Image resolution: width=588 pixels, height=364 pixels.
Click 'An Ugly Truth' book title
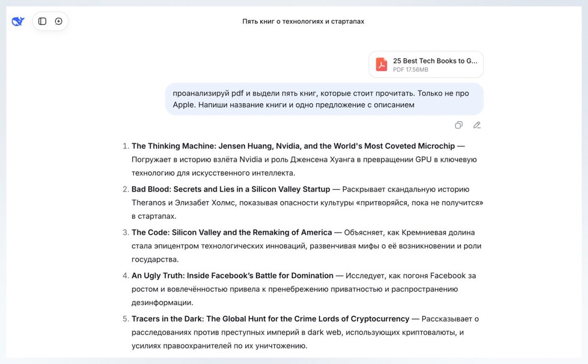pyautogui.click(x=233, y=275)
